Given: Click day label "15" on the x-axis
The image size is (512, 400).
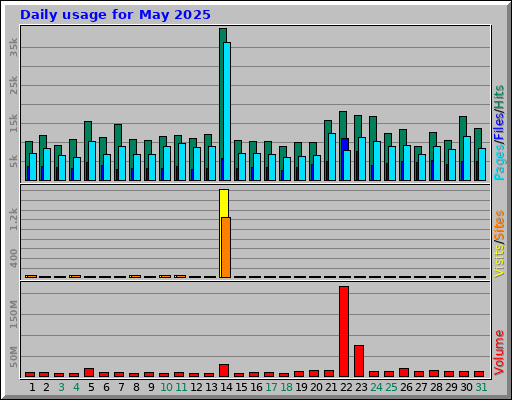Looking at the screenshot, I should pyautogui.click(x=241, y=387).
